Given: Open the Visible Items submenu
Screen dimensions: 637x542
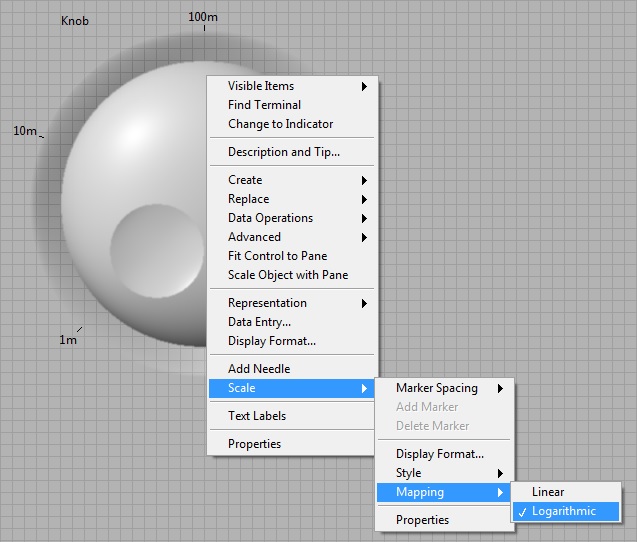Looking at the screenshot, I should coord(292,86).
